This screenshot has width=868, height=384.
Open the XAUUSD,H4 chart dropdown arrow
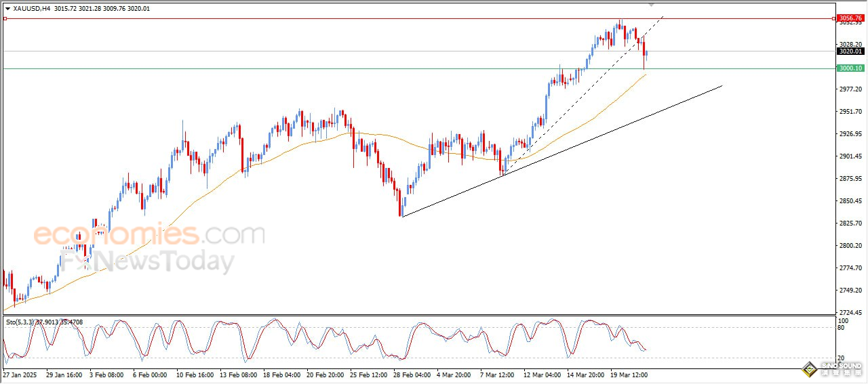click(x=7, y=8)
